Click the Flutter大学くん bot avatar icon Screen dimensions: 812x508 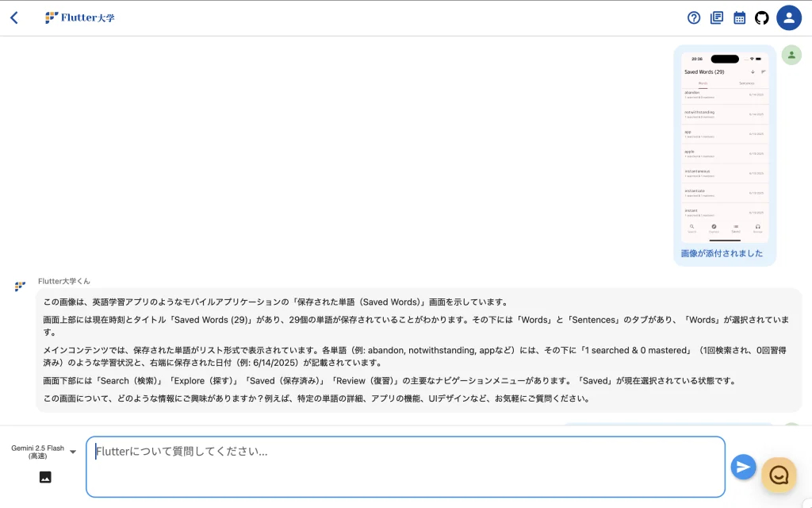click(20, 287)
